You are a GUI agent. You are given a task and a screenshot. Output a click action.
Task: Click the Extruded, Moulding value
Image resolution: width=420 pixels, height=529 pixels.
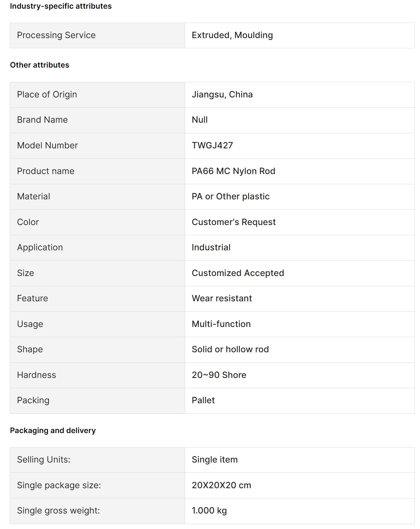[232, 35]
